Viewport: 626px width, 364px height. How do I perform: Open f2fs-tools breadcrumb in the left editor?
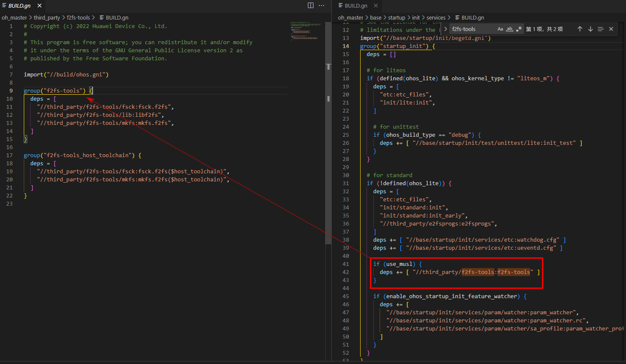(x=78, y=17)
